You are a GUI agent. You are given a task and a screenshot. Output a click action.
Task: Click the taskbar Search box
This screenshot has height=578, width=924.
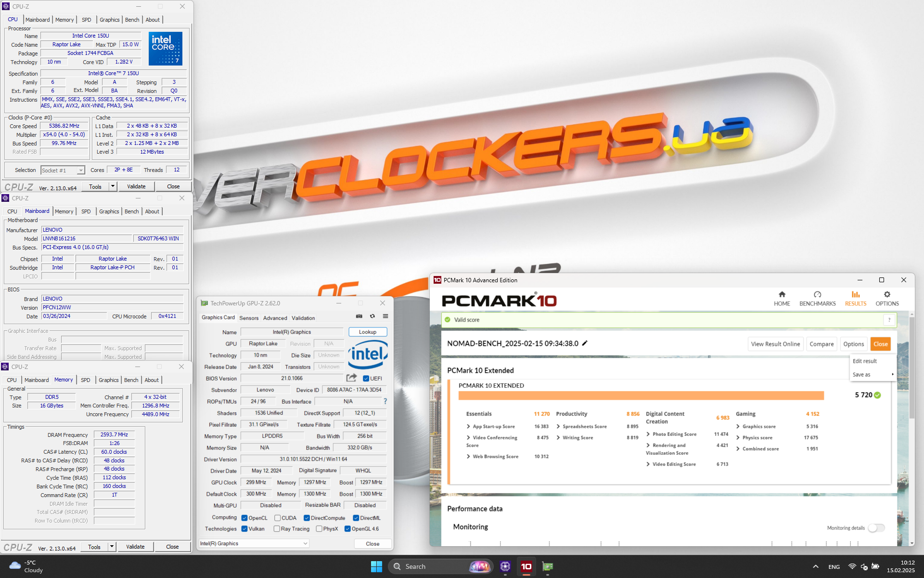point(440,566)
